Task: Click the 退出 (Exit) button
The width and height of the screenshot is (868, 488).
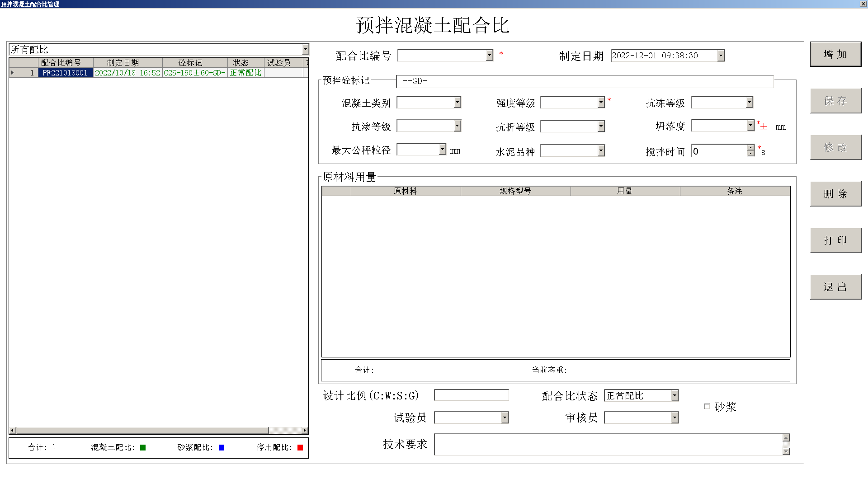Action: [x=835, y=287]
